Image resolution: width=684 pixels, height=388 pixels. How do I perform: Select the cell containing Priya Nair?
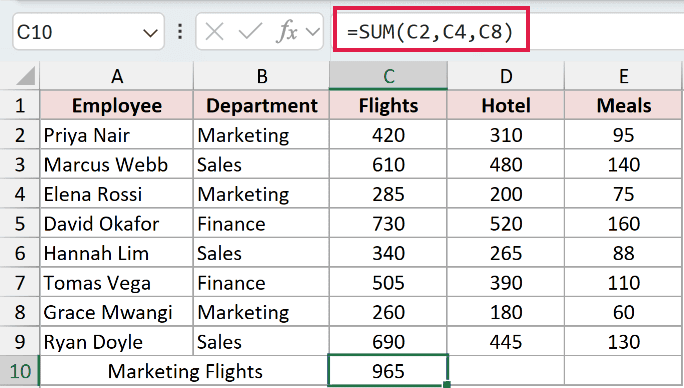tap(116, 135)
